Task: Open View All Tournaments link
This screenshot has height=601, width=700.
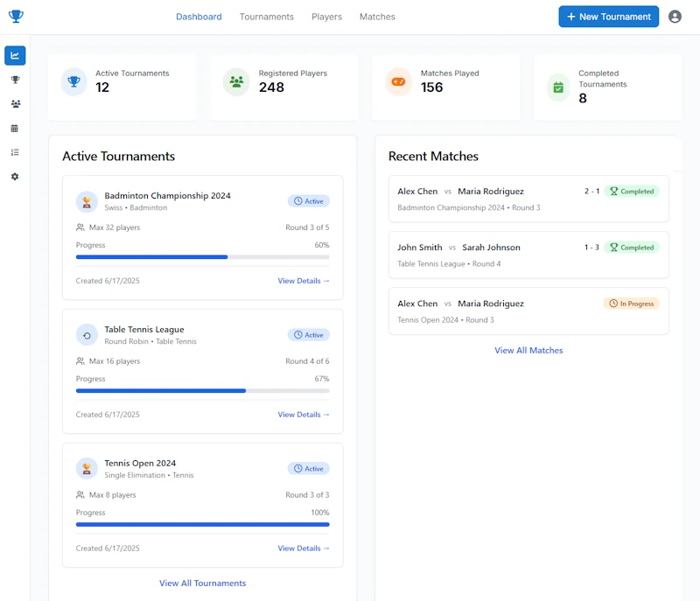Action: point(203,584)
